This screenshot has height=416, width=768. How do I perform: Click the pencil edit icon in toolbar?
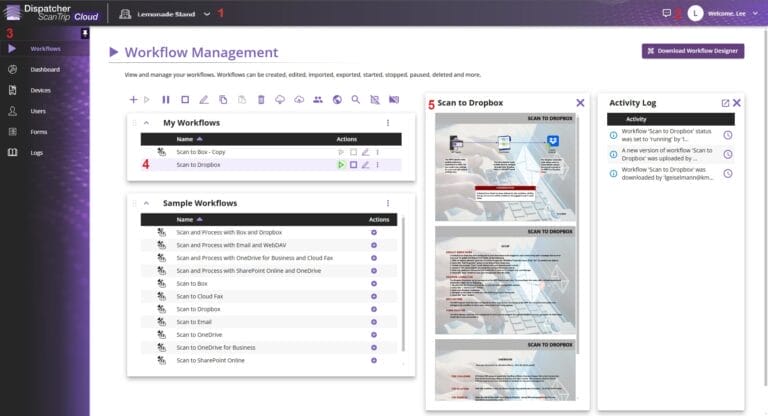[204, 100]
